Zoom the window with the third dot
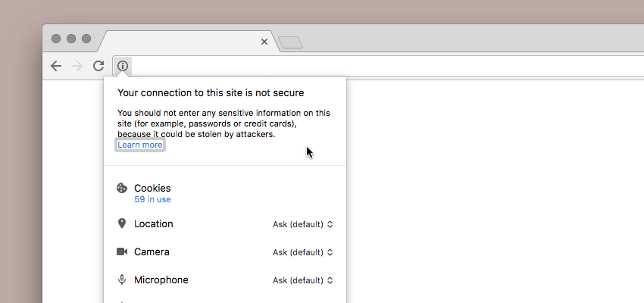Screen dimensions: 644x303 [86, 39]
